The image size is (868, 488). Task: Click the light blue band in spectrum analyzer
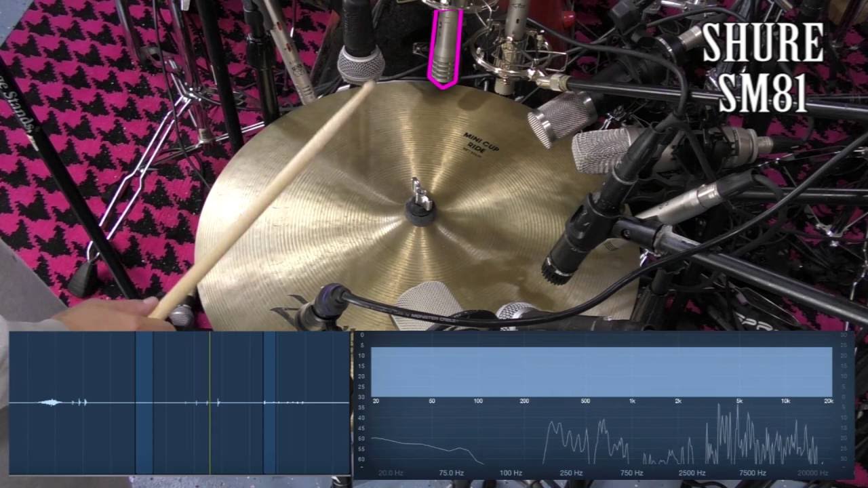point(601,371)
